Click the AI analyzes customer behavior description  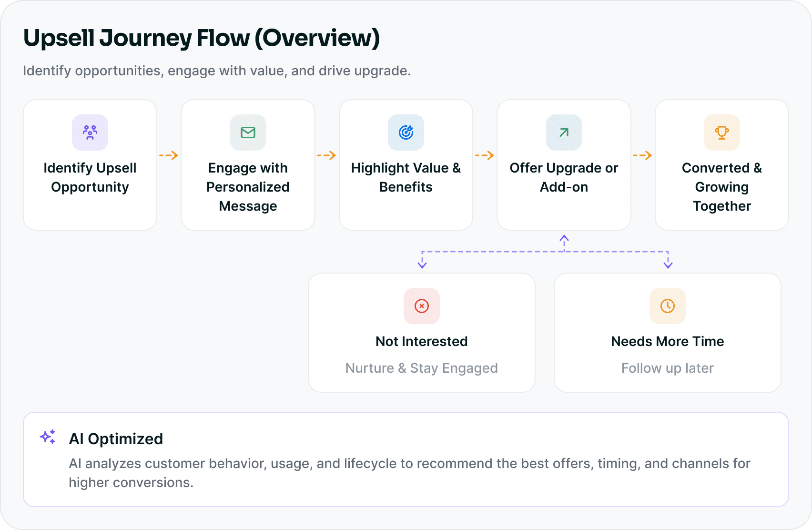409,473
